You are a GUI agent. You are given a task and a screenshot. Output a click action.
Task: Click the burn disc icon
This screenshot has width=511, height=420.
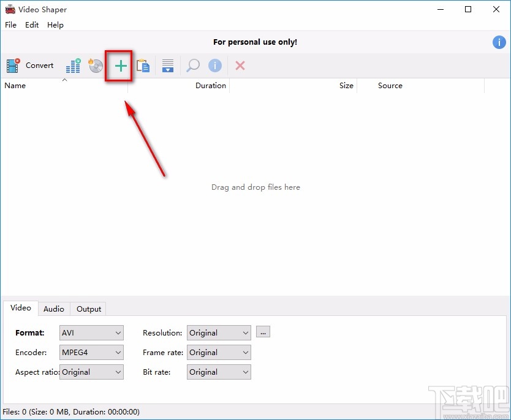point(96,66)
